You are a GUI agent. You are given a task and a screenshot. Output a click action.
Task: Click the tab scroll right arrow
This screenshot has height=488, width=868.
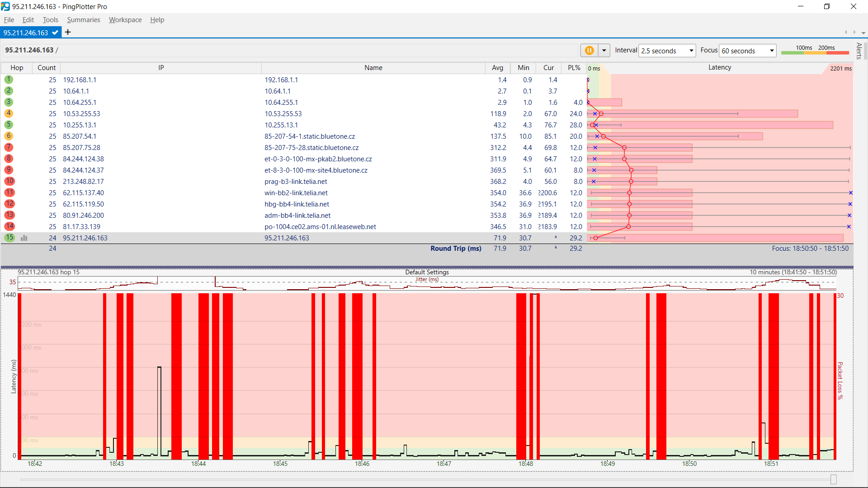(x=854, y=33)
